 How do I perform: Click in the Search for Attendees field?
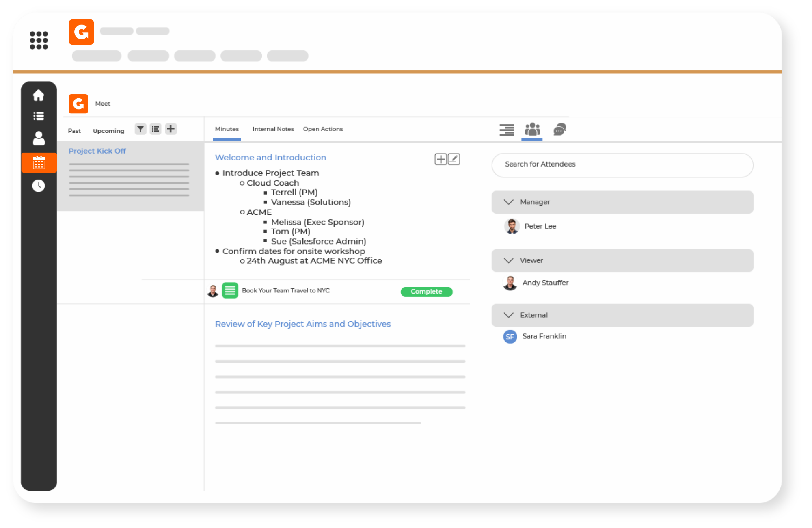pyautogui.click(x=622, y=165)
